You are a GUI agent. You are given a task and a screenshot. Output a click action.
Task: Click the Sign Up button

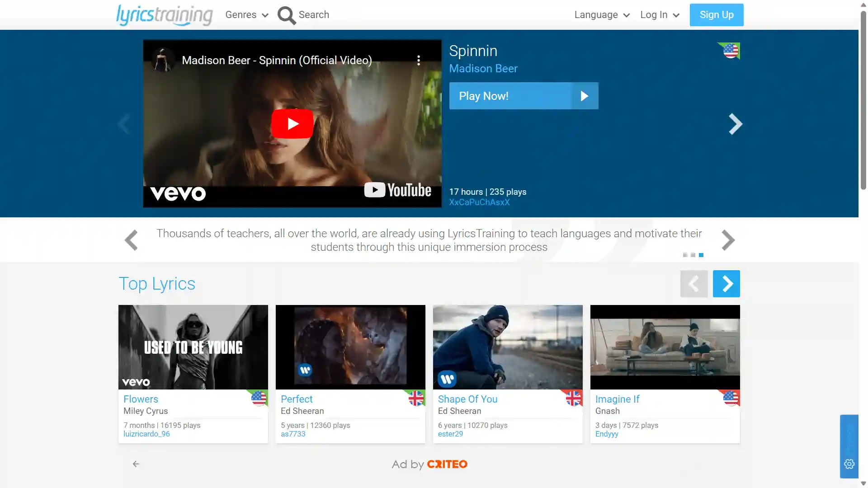[717, 15]
